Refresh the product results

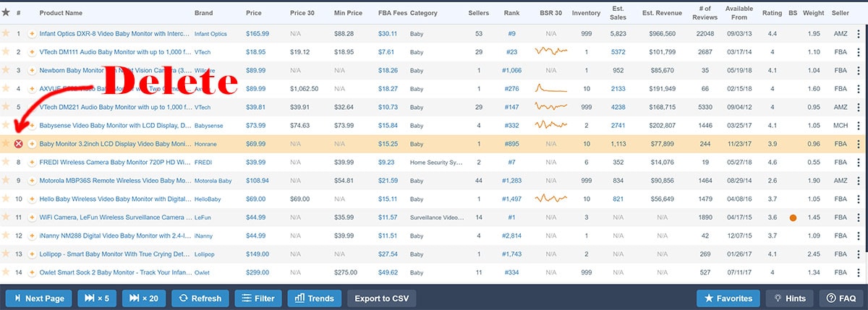[x=200, y=298]
